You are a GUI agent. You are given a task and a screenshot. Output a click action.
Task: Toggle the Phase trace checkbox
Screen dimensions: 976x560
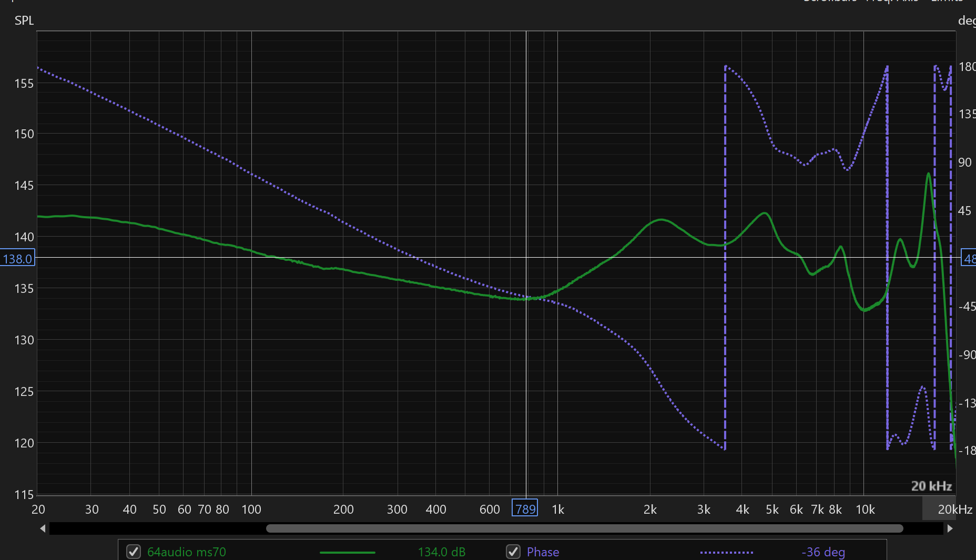click(513, 552)
